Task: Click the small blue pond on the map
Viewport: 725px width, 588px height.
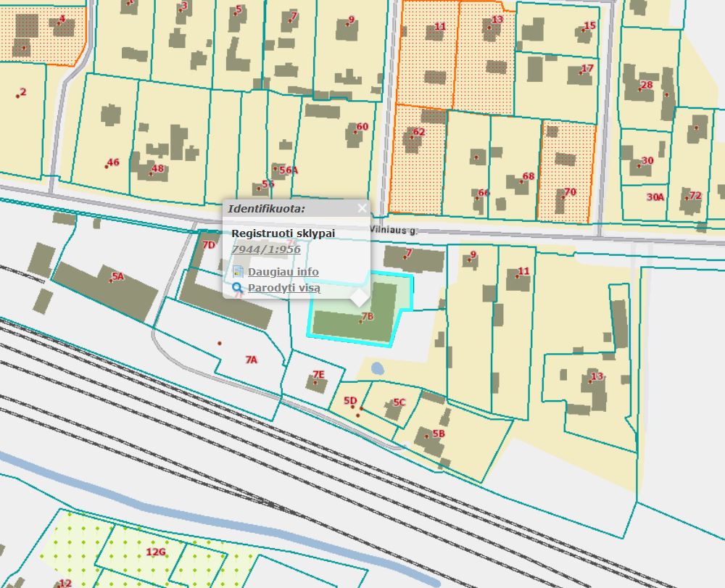Action: [377, 368]
